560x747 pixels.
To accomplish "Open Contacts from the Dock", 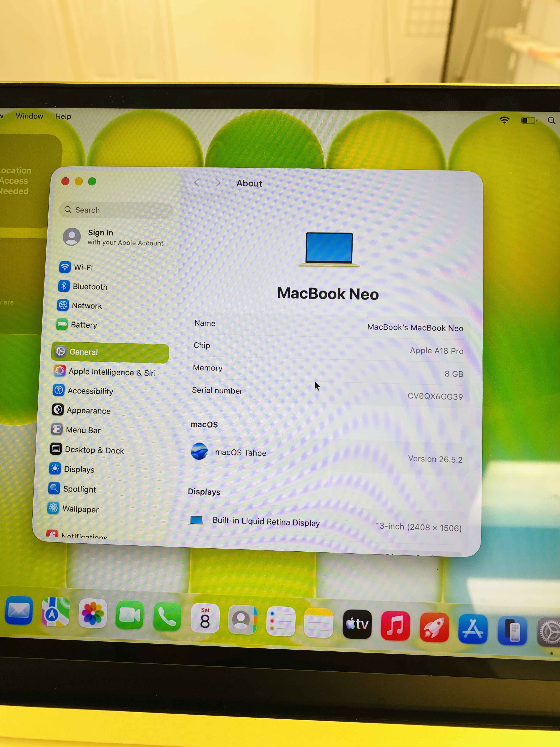I will 242,620.
